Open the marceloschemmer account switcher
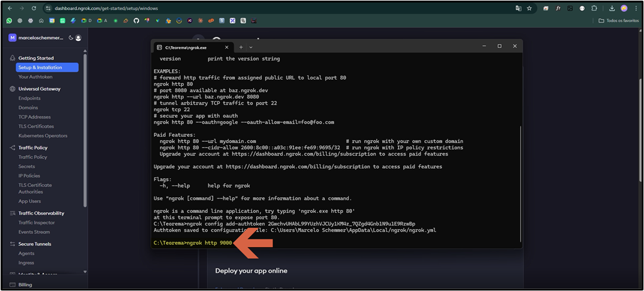This screenshot has width=644, height=291. pyautogui.click(x=36, y=38)
